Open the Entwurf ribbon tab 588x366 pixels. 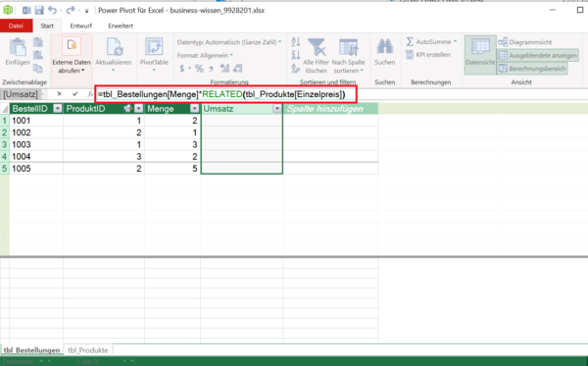(x=81, y=26)
